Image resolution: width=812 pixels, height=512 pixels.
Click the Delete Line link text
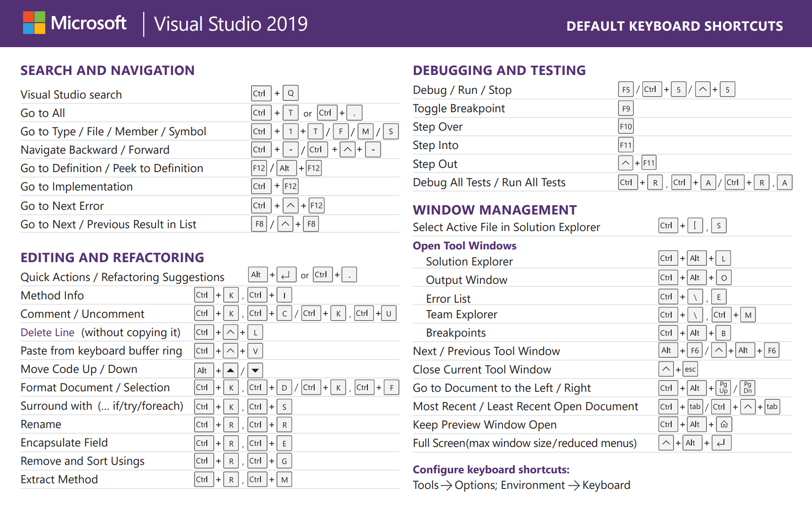click(x=48, y=332)
